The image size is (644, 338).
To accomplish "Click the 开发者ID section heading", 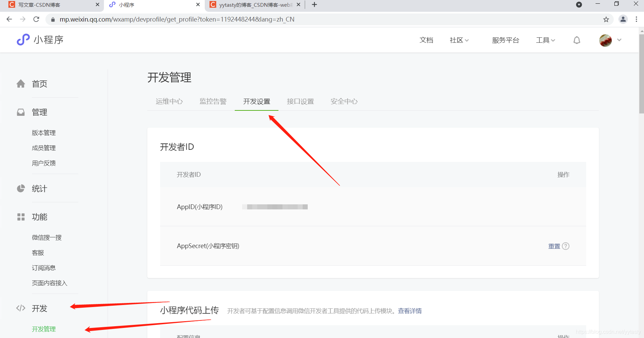I will tap(177, 147).
